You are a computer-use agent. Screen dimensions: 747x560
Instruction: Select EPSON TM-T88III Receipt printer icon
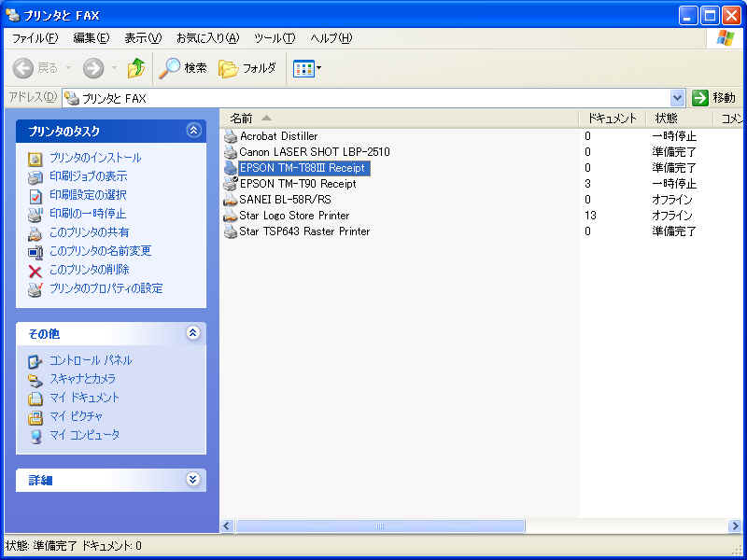(231, 168)
